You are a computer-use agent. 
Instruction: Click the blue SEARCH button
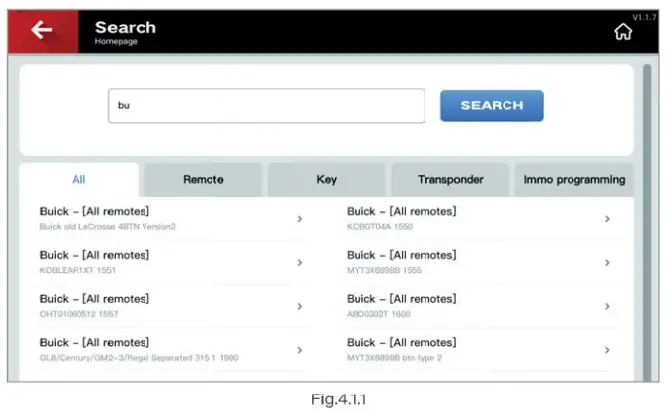tap(492, 106)
